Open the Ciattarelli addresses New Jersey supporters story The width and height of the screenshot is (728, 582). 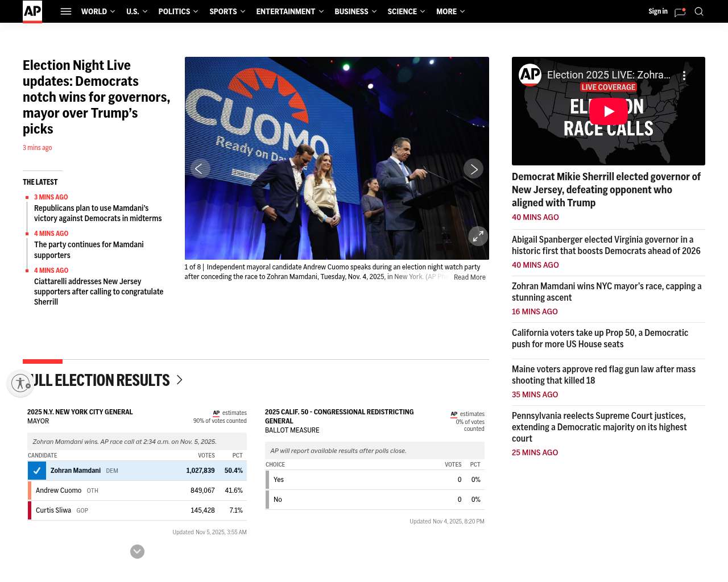pyautogui.click(x=98, y=292)
